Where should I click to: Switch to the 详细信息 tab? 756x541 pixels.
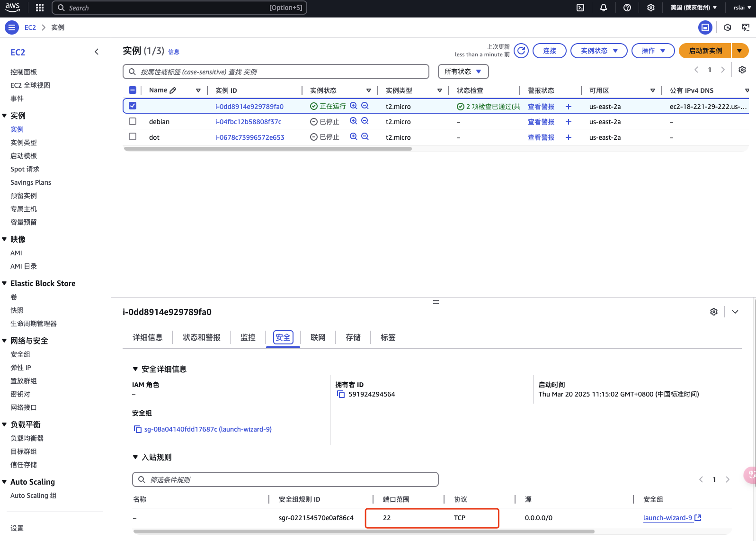(148, 337)
